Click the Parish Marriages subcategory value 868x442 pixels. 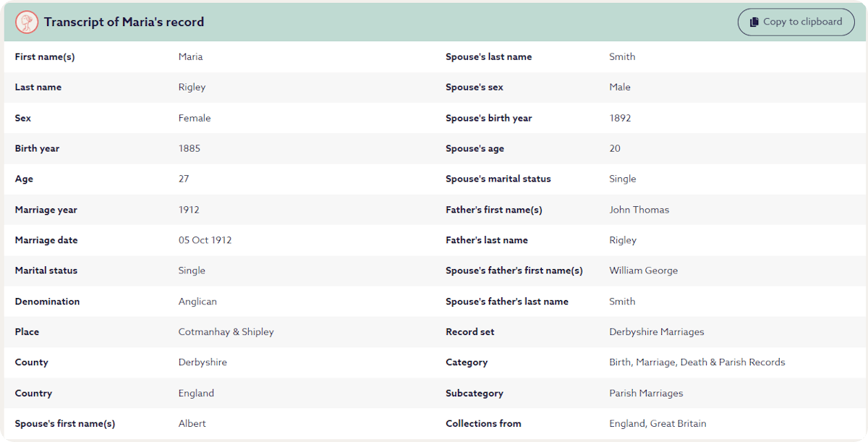(x=646, y=394)
